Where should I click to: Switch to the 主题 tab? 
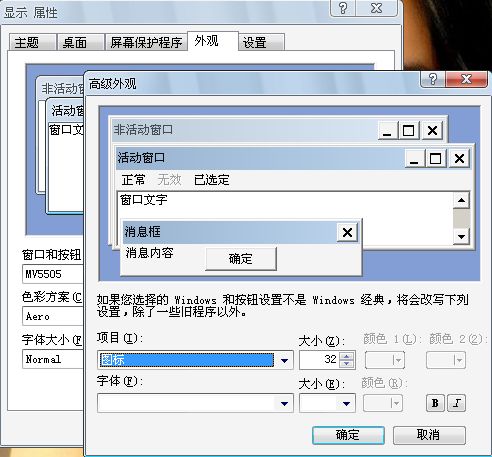click(33, 42)
